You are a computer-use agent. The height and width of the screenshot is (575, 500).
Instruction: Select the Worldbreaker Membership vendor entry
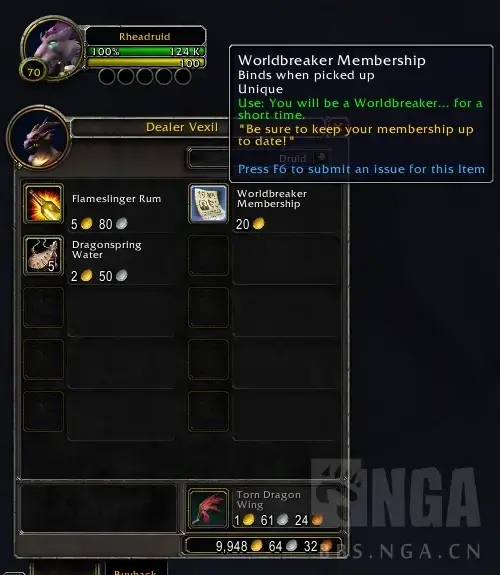(x=264, y=208)
